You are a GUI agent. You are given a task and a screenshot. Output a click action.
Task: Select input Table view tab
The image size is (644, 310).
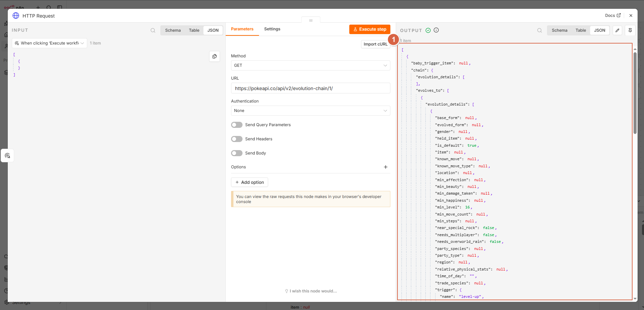click(194, 30)
